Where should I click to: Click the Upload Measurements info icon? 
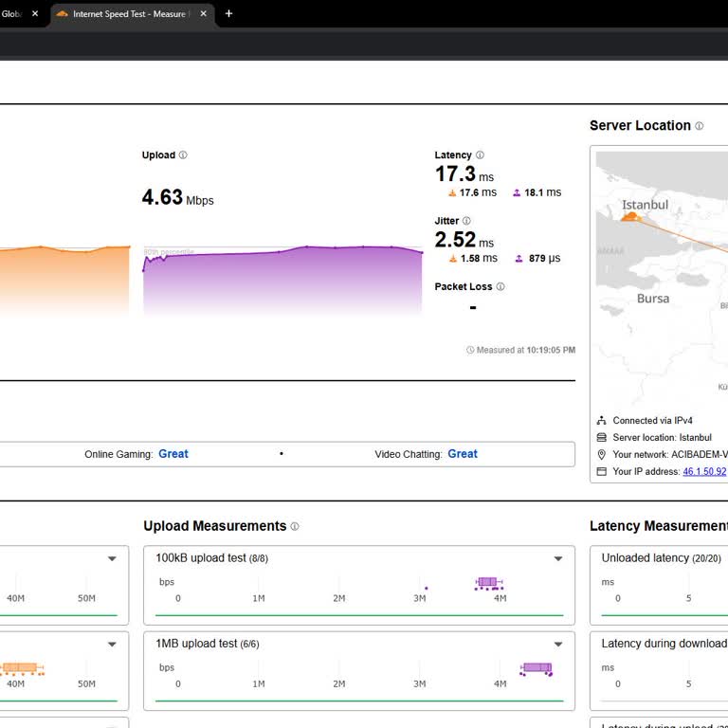coord(295,527)
